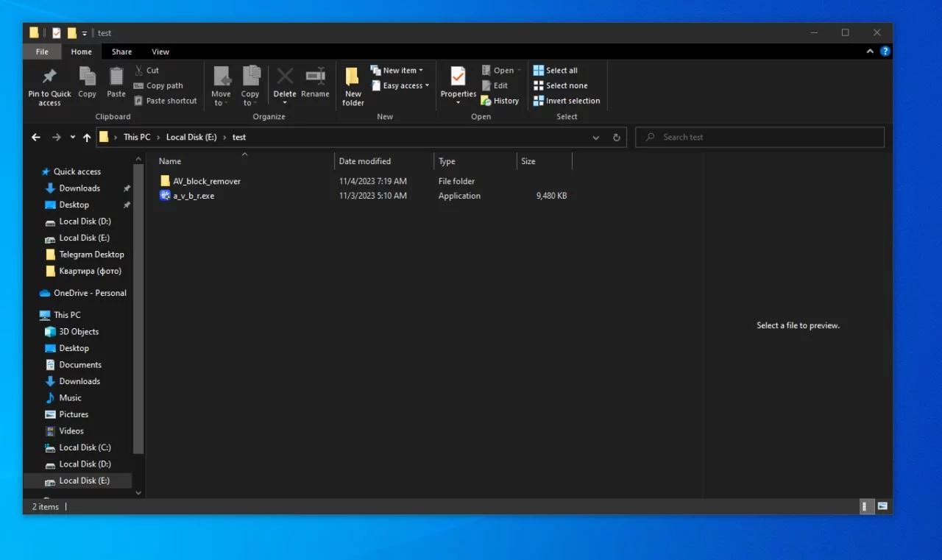Click the Help question mark icon
Viewport: 942px width, 560px height.
(885, 52)
